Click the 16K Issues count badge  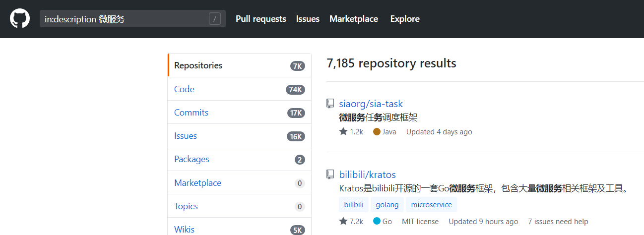point(296,136)
